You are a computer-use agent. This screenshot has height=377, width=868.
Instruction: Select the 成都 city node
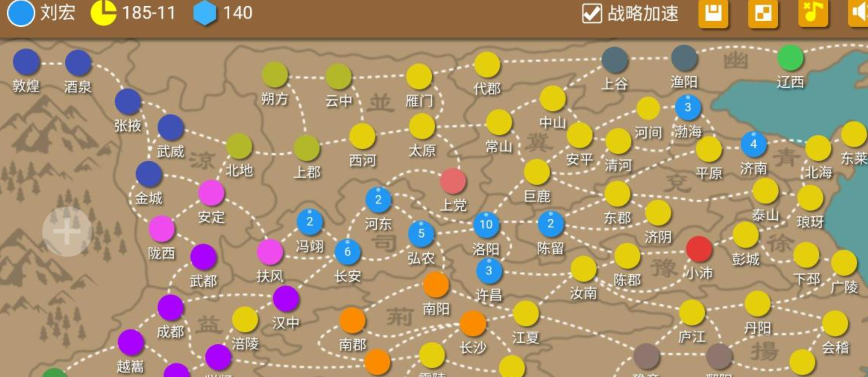click(x=171, y=307)
